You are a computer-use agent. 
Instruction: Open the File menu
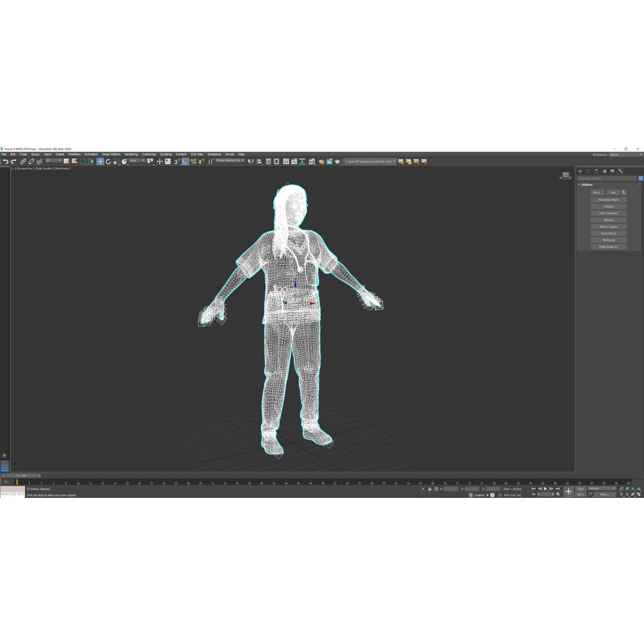click(x=4, y=154)
